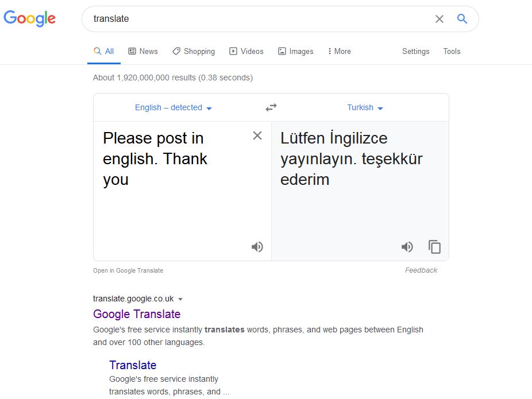
Task: Go to the Google logo homepage
Action: [29, 18]
